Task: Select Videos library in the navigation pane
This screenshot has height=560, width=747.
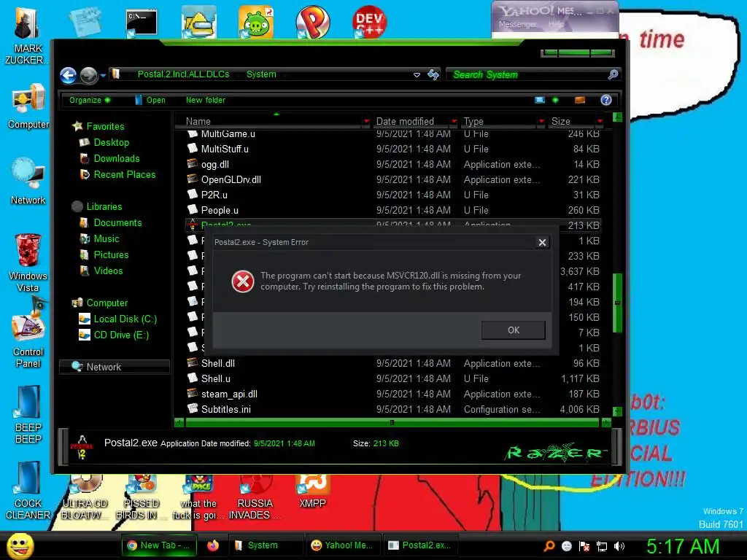Action: coord(108,271)
